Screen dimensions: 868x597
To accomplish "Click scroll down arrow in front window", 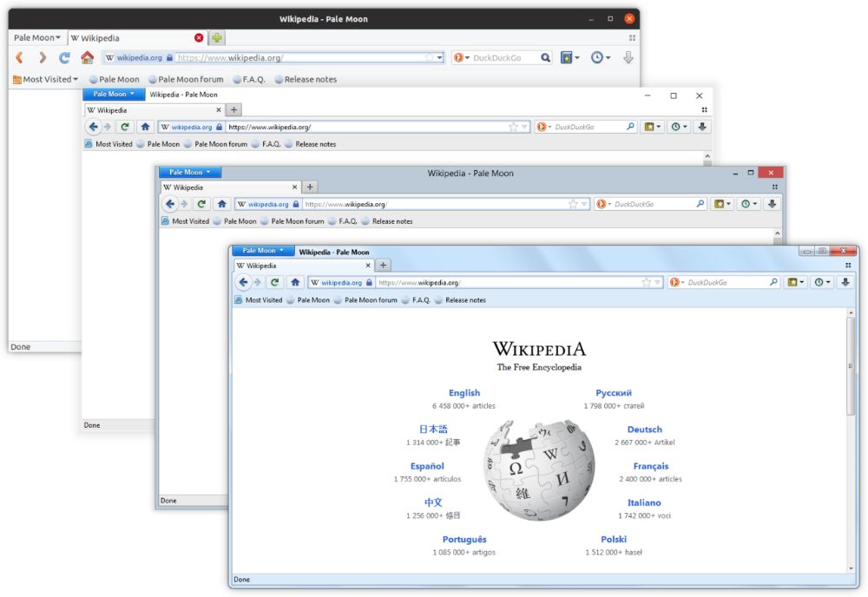I will 851,568.
